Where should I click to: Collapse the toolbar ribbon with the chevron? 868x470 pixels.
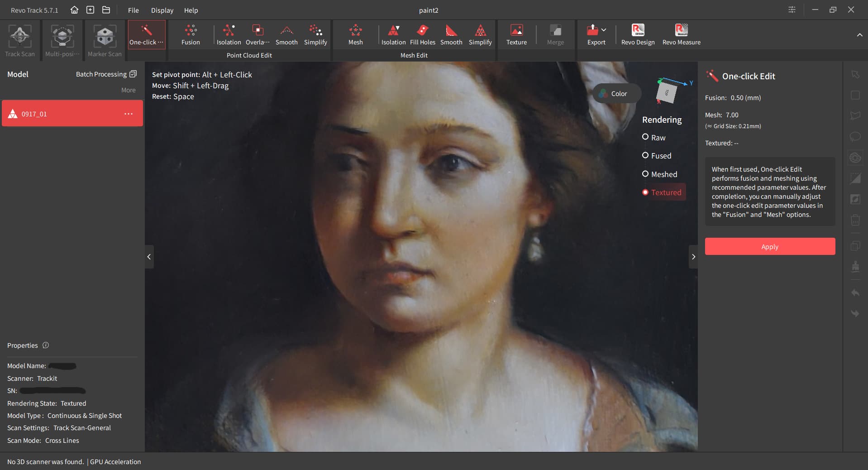point(859,35)
